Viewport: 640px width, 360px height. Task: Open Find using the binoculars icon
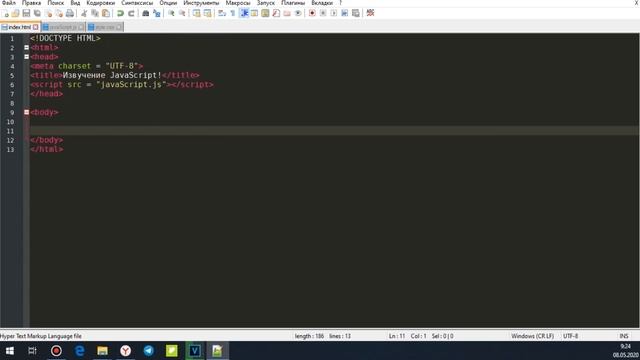[145, 13]
